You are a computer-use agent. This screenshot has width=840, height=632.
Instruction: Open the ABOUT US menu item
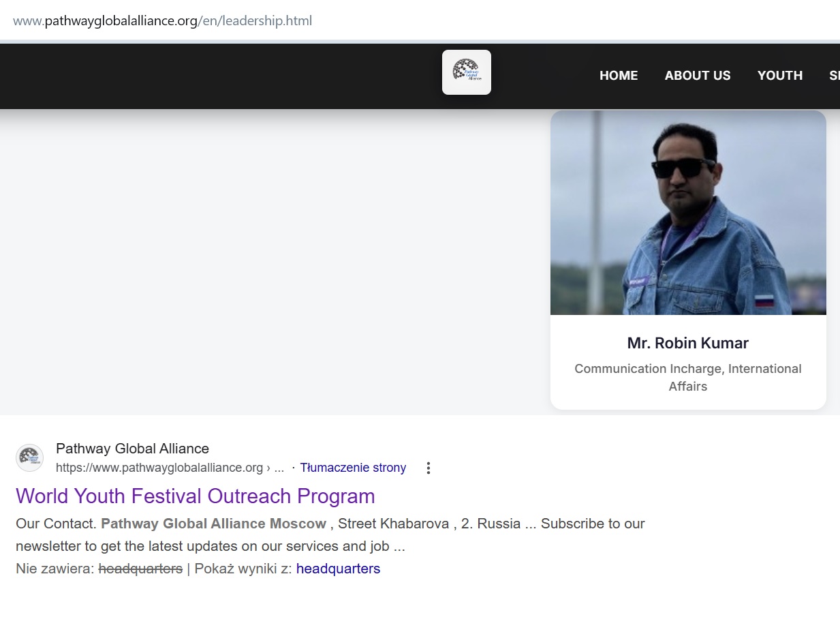[698, 76]
